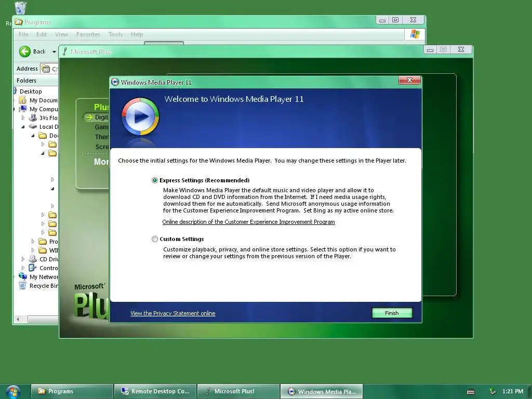The image size is (532, 399).
Task: Collapse the Local Disk tree node
Action: pos(23,127)
